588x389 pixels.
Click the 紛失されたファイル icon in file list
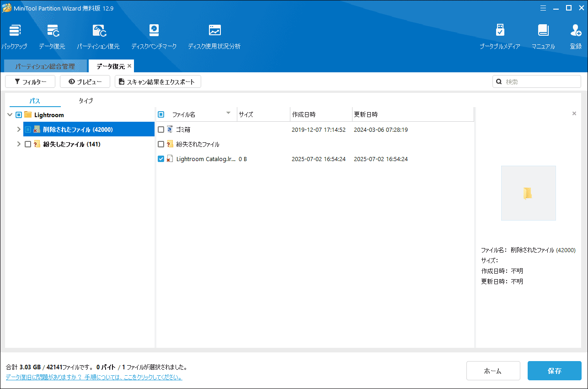pyautogui.click(x=170, y=144)
